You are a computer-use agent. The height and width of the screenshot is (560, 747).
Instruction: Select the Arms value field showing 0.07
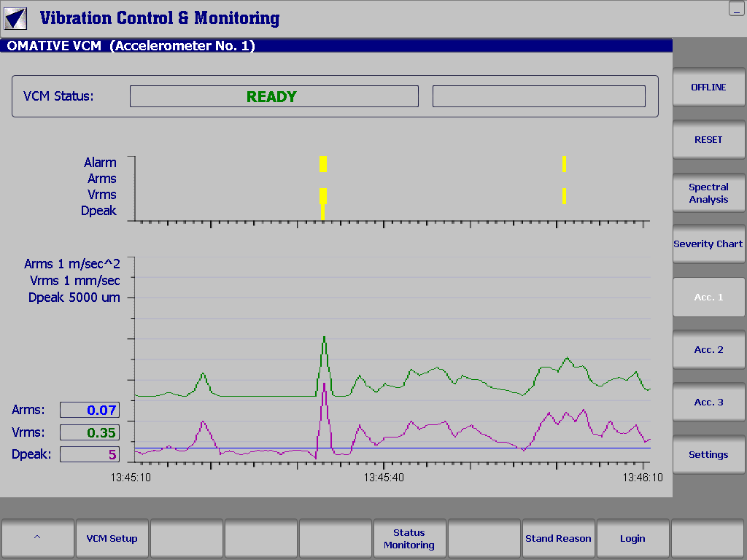[89, 410]
